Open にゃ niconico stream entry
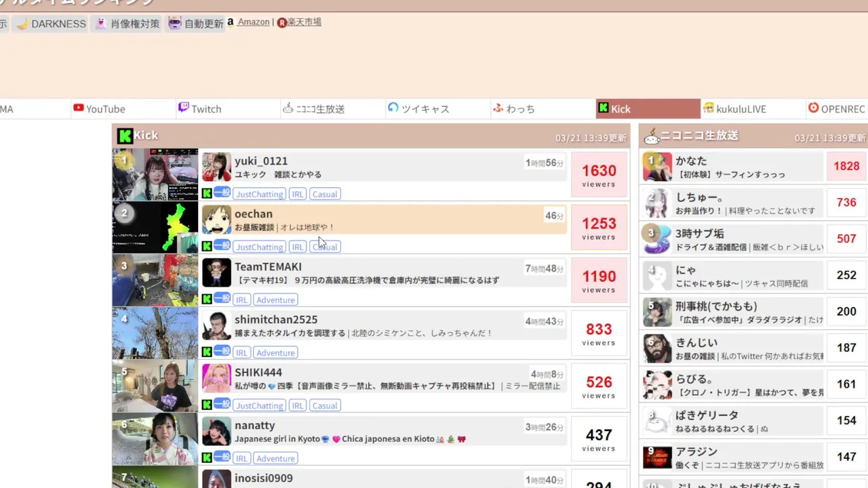The height and width of the screenshot is (488, 868). [732, 276]
